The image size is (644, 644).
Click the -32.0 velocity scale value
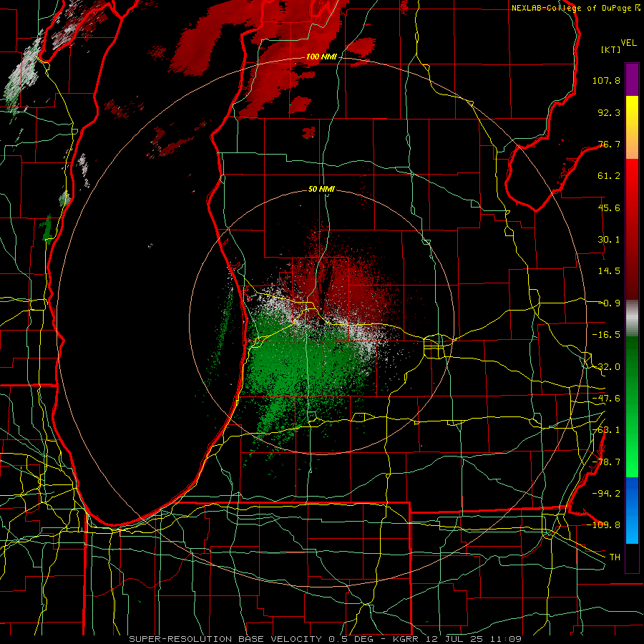pos(606,367)
